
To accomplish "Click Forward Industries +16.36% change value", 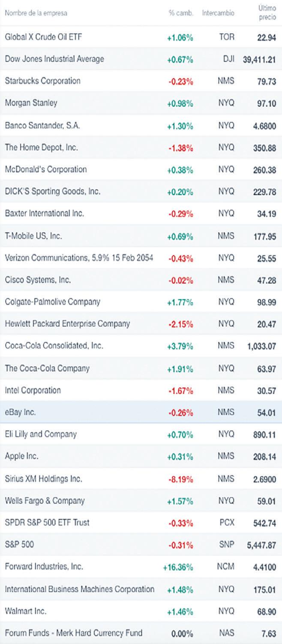I will point(178,567).
